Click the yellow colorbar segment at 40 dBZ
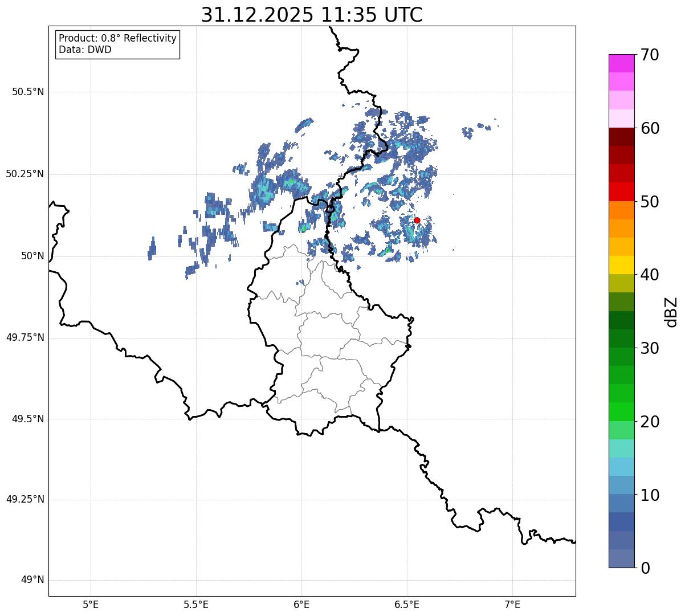The image size is (685, 616). 621,265
